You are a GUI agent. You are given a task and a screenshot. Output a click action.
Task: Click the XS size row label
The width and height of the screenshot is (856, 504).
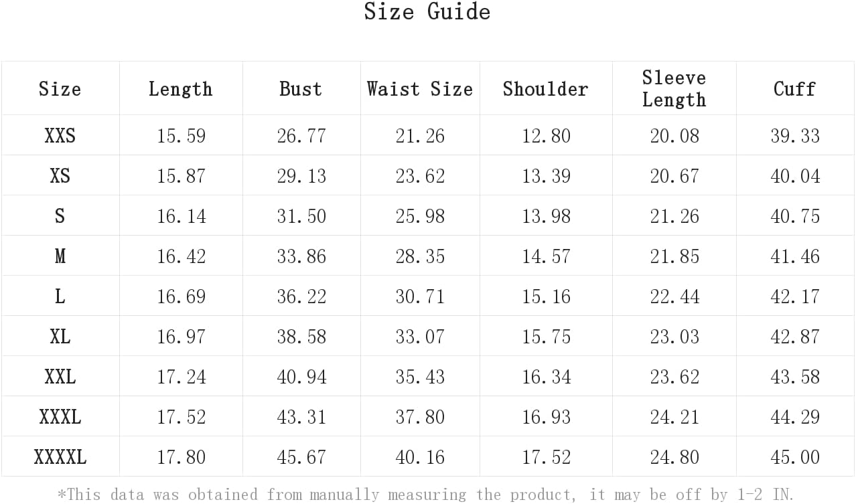coord(60,176)
